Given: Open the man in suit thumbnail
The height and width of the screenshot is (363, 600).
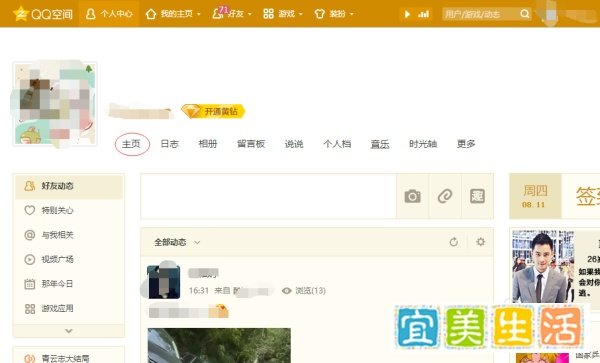Looking at the screenshot, I should tap(543, 266).
